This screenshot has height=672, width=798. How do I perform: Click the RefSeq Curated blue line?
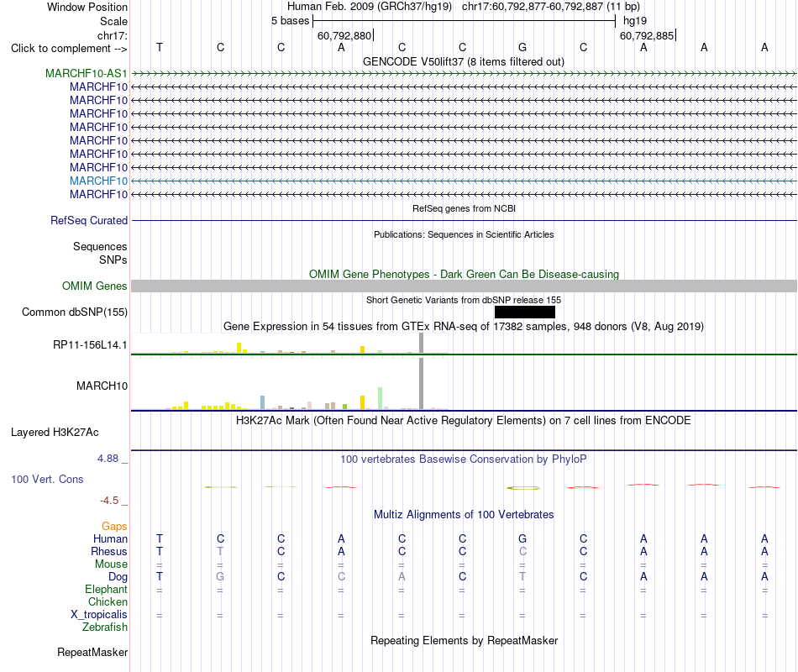click(x=464, y=220)
